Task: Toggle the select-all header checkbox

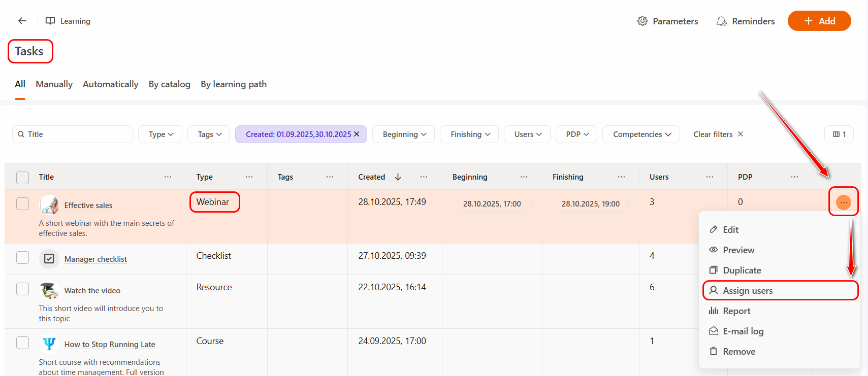Action: click(23, 178)
